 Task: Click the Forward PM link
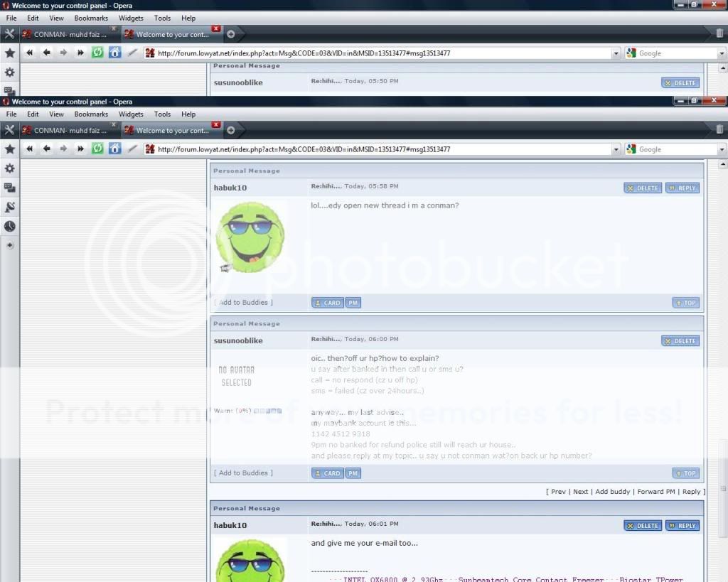point(655,492)
